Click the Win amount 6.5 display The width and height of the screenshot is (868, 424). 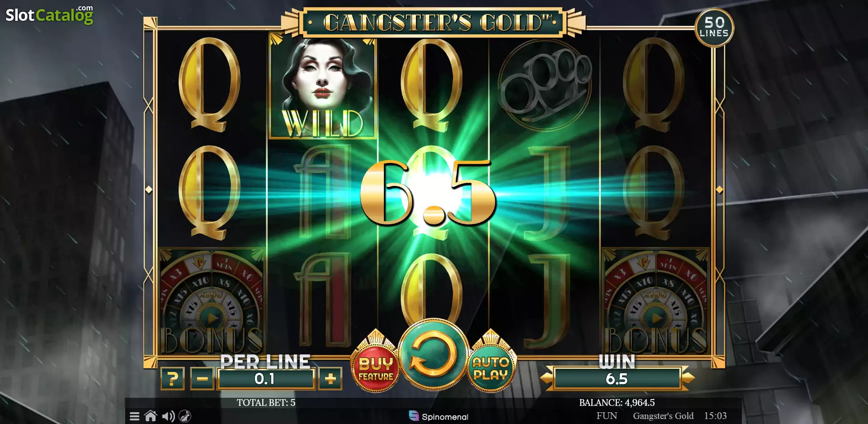pyautogui.click(x=617, y=379)
